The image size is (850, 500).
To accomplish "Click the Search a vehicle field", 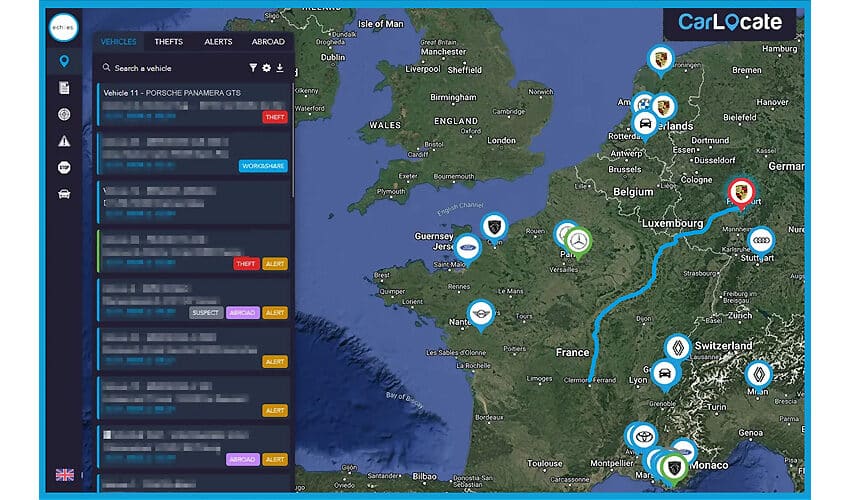I will (x=170, y=68).
